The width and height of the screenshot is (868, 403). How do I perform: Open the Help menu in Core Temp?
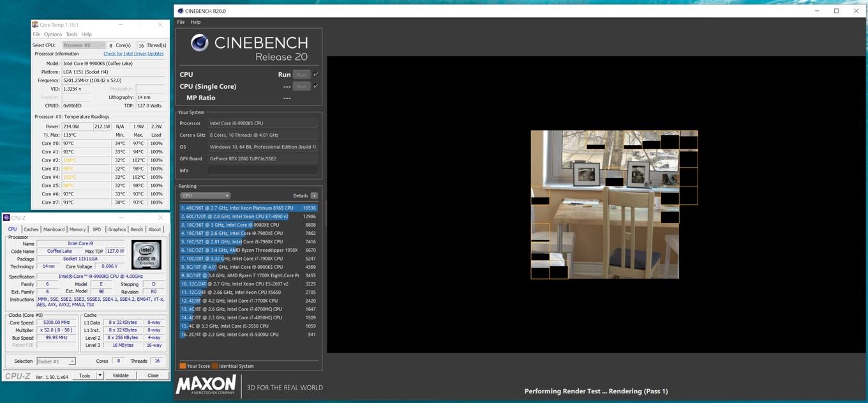[87, 34]
